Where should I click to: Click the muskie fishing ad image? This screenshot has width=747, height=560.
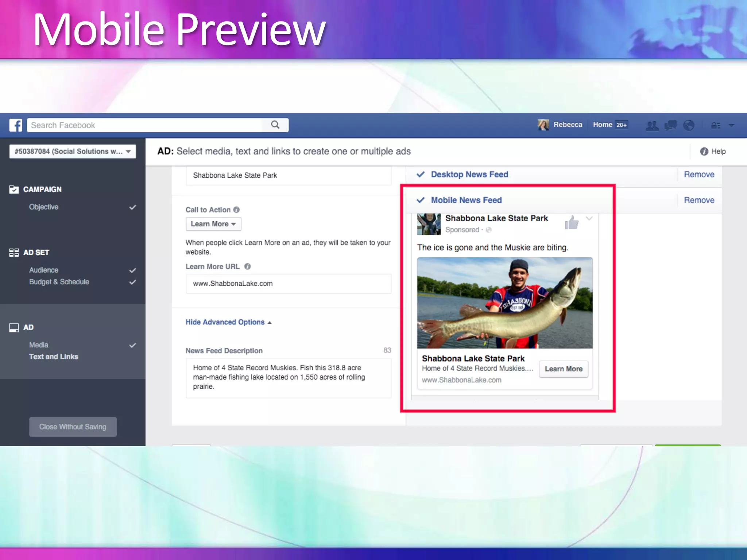coord(505,303)
